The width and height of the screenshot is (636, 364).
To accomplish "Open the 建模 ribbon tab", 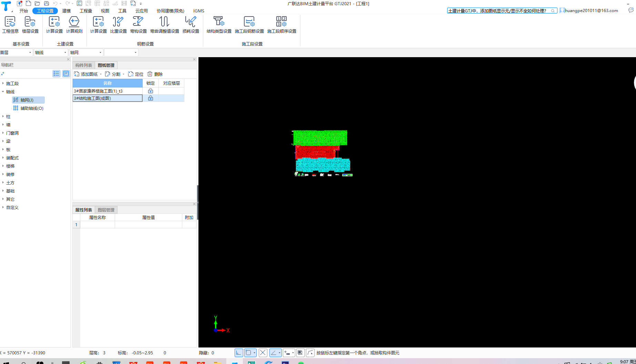I will click(x=66, y=11).
